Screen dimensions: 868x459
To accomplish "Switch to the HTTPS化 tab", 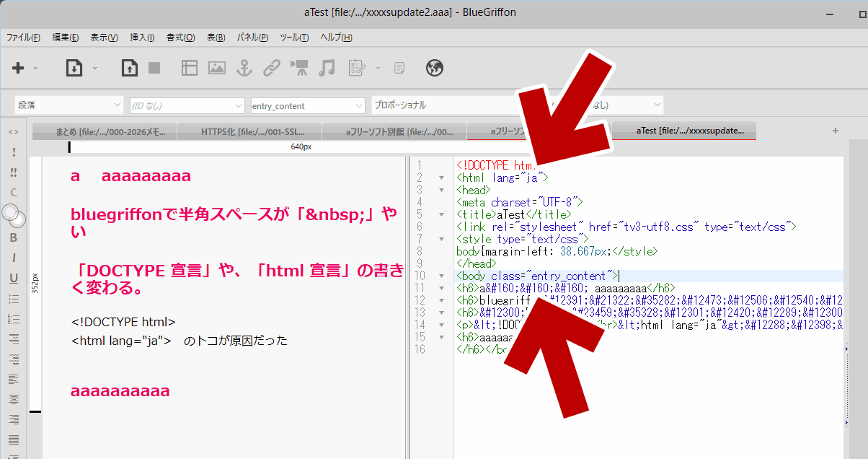I will click(x=249, y=131).
